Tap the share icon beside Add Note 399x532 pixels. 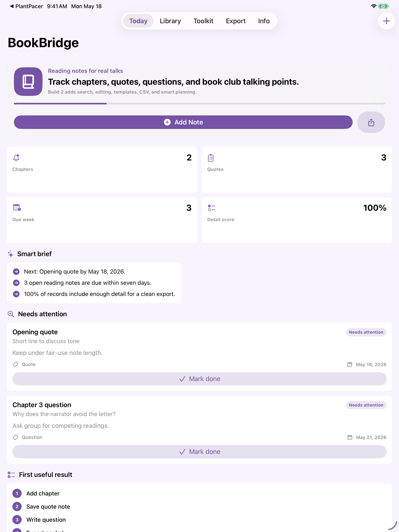tap(371, 122)
